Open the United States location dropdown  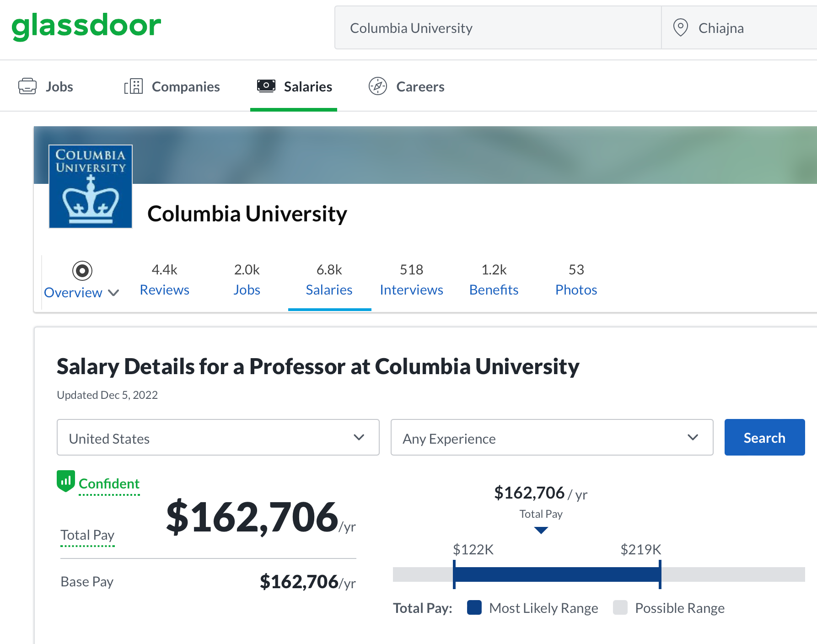pyautogui.click(x=218, y=438)
